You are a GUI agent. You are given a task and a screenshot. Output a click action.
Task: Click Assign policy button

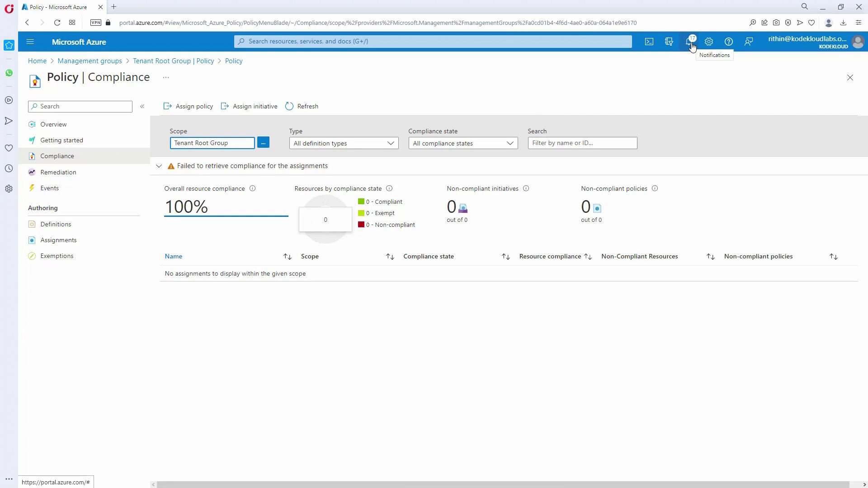(x=188, y=106)
